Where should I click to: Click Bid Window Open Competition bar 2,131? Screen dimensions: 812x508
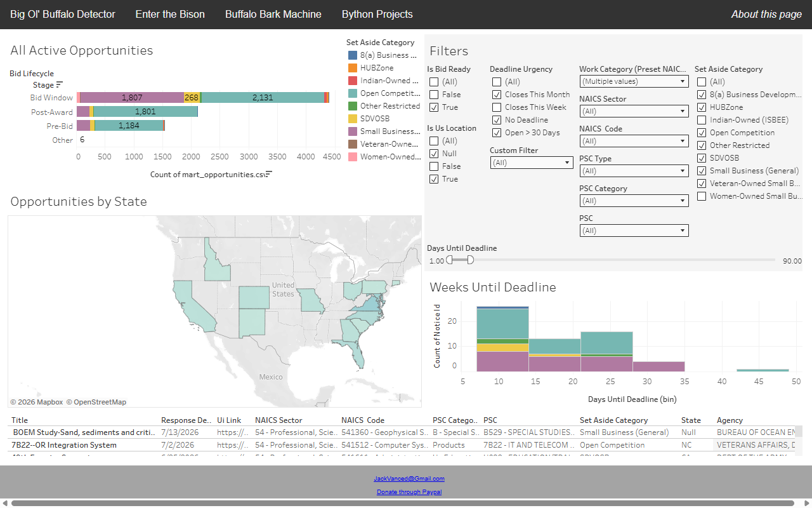point(262,97)
